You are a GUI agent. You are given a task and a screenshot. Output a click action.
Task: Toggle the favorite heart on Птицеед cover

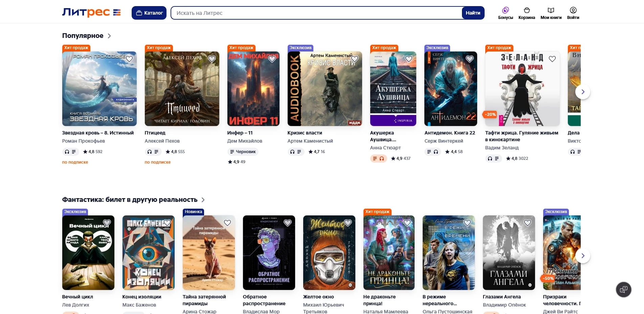click(212, 59)
